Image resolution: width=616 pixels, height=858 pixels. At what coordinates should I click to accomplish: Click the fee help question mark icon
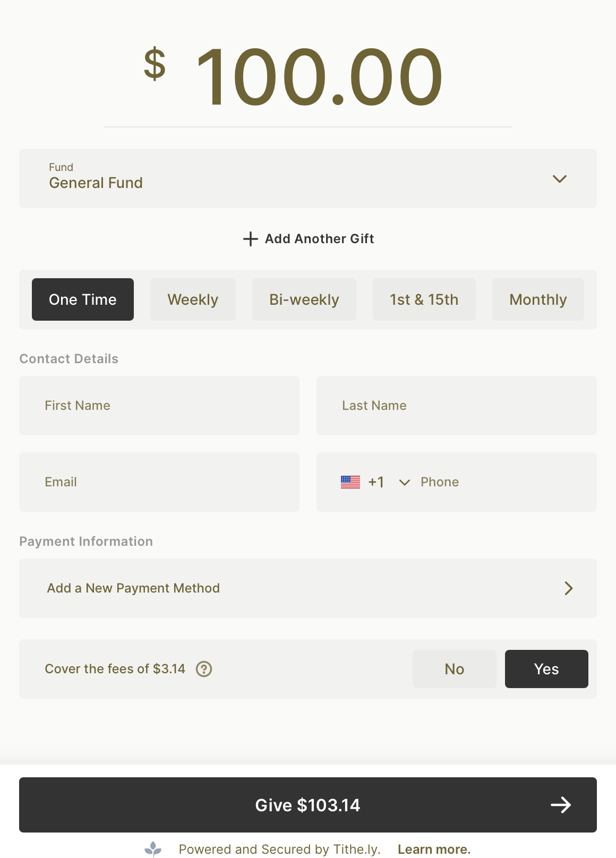click(204, 669)
